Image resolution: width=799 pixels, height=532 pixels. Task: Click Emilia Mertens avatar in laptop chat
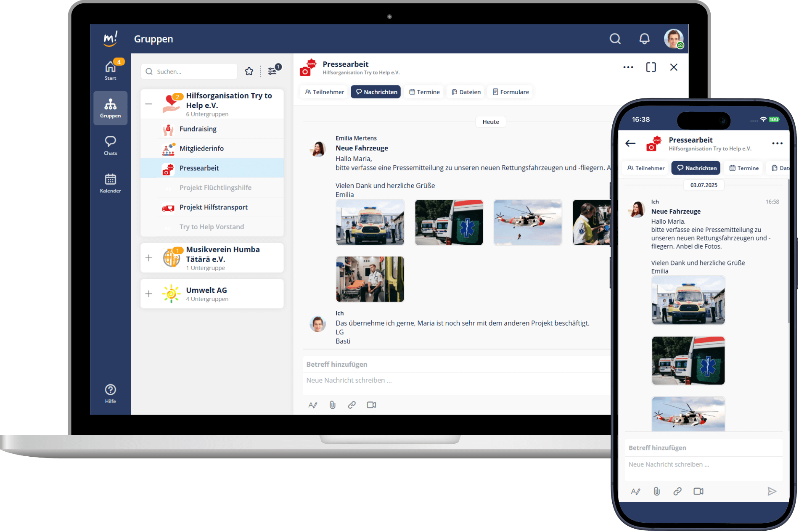(318, 149)
